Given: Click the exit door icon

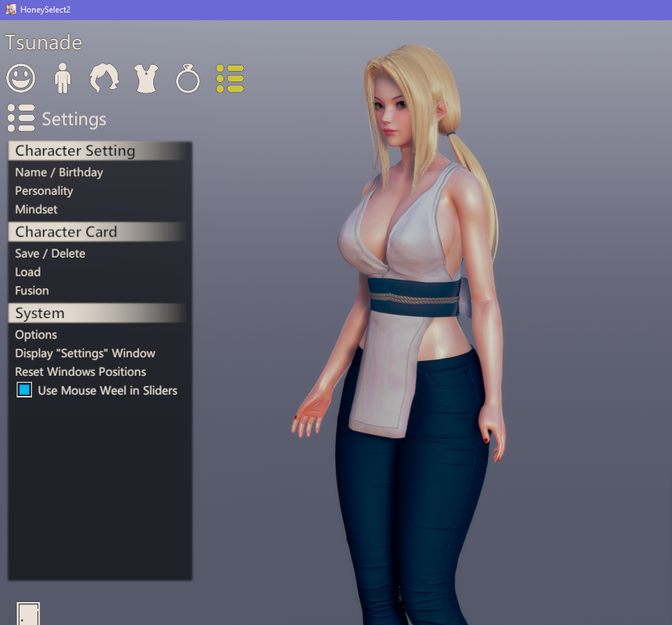Looking at the screenshot, I should coord(29,613).
